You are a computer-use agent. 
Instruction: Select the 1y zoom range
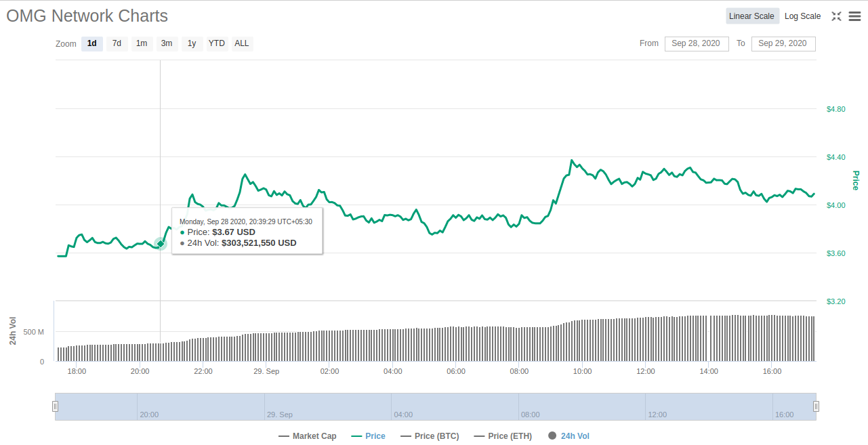click(192, 43)
